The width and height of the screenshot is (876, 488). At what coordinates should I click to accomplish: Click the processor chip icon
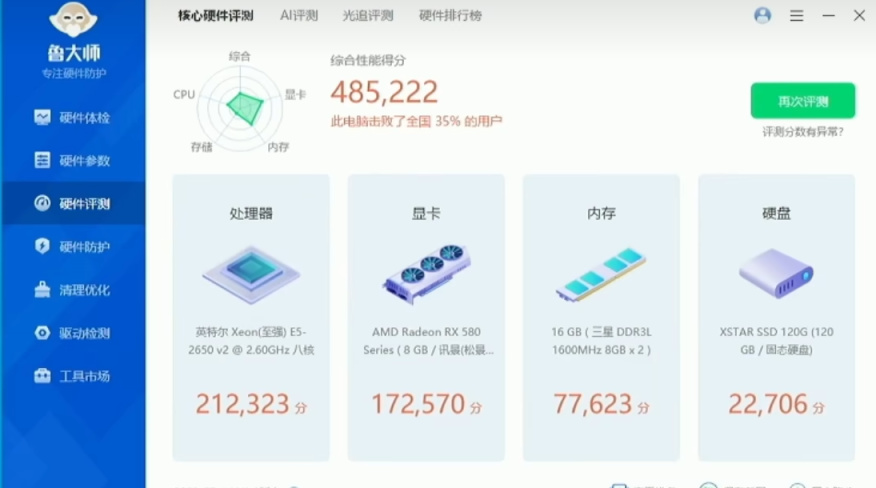[x=251, y=274]
